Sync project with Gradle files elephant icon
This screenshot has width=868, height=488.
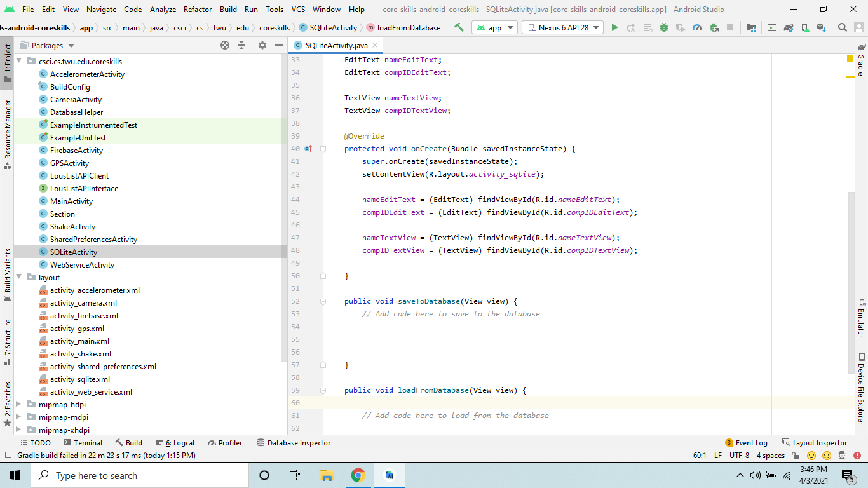(787, 27)
